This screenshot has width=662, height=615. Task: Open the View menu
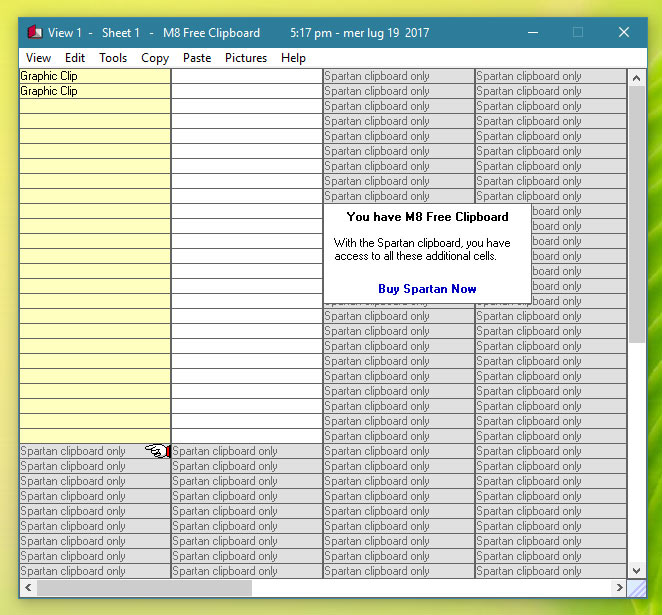38,58
